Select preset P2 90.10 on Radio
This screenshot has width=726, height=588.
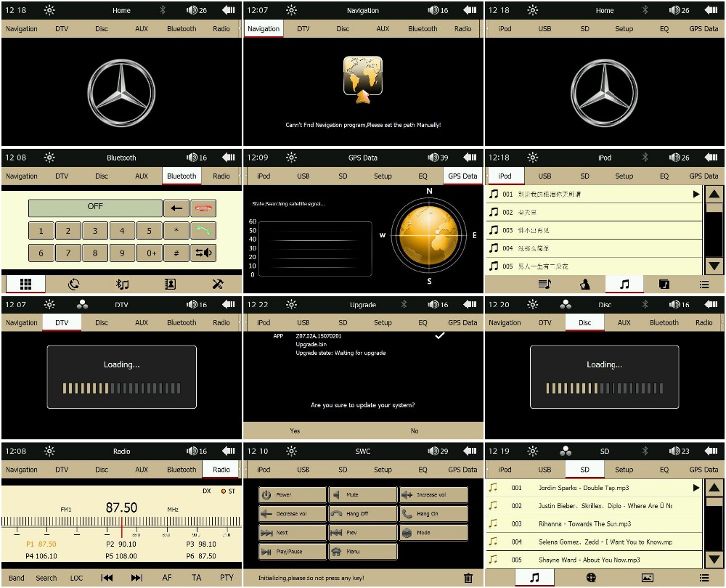pyautogui.click(x=121, y=544)
